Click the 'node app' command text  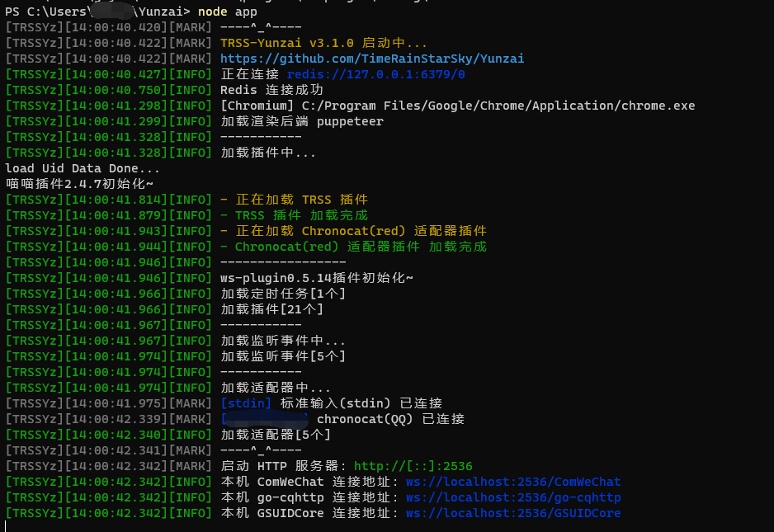[x=228, y=12]
